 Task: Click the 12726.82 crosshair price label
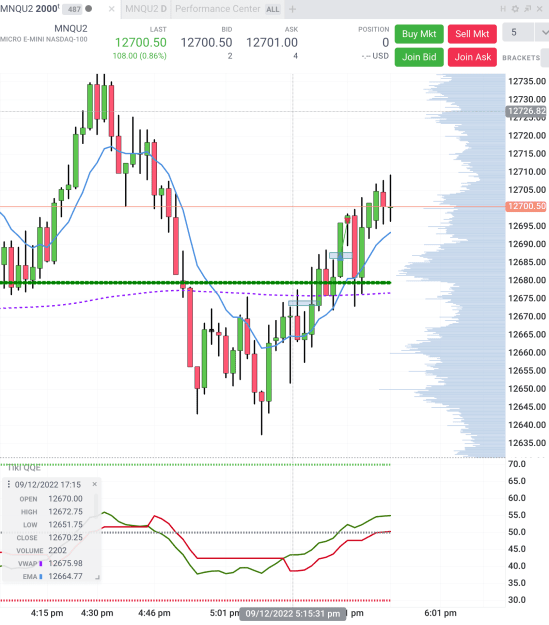[x=526, y=111]
